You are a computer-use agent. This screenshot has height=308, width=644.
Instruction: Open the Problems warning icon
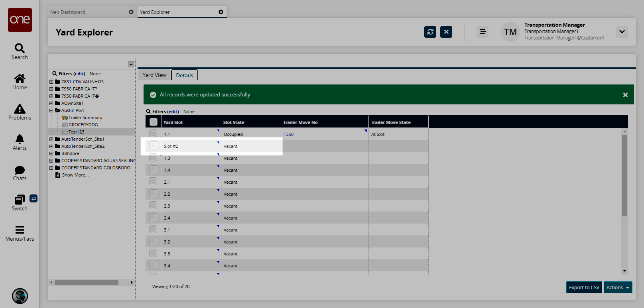coord(20,109)
